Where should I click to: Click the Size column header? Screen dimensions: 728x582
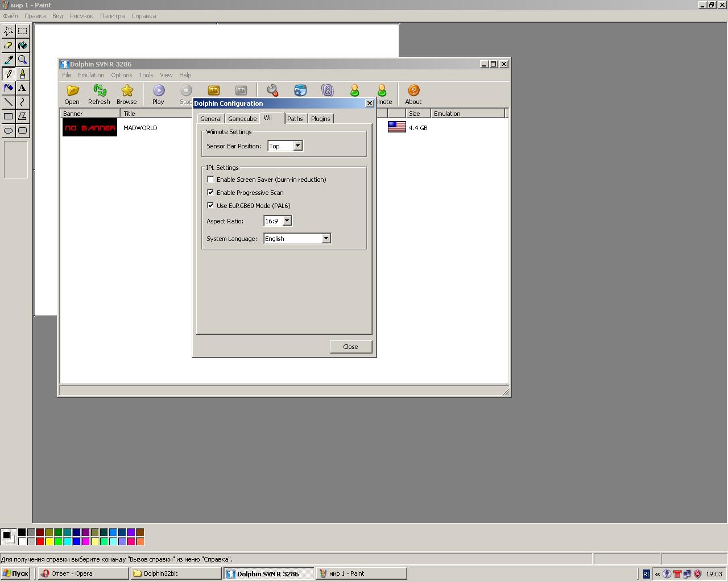point(417,114)
